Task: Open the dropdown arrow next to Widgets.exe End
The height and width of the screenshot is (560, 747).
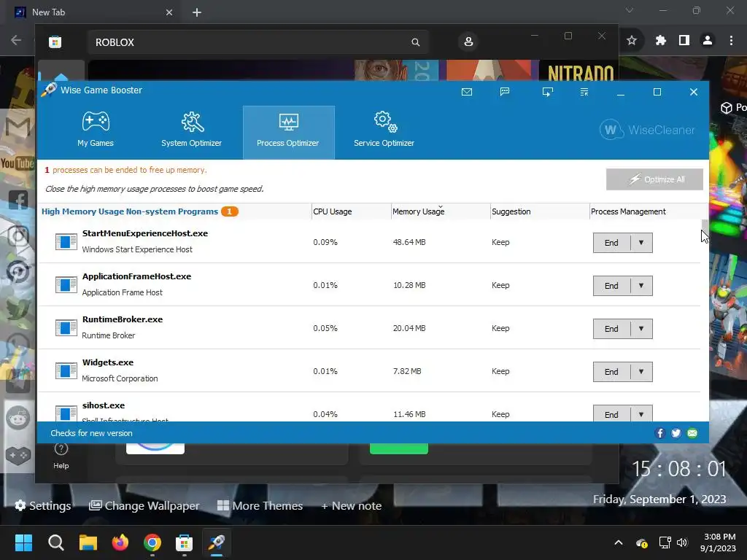Action: 641,372
